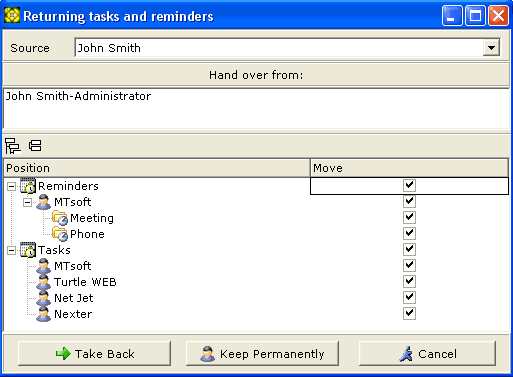Click the Position column header
The image size is (513, 377).
(157, 168)
